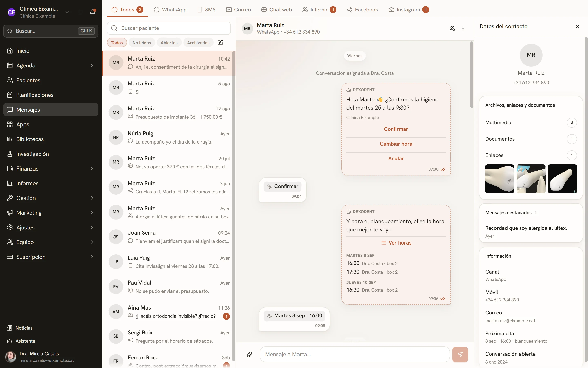588x368 pixels.
Task: Filter conversations by Abiertos
Action: [x=169, y=43]
